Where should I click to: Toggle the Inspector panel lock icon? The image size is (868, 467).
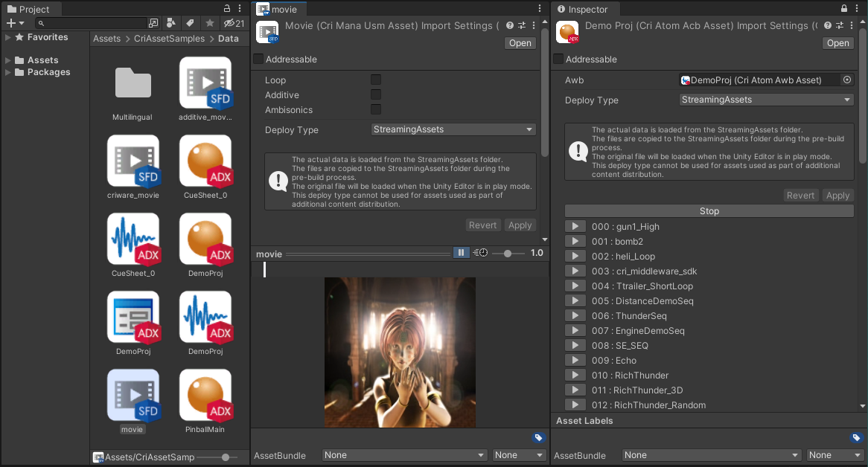click(x=843, y=8)
